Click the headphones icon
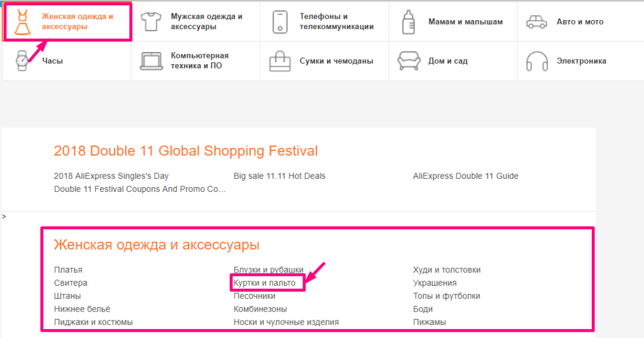644x338 pixels. (536, 60)
